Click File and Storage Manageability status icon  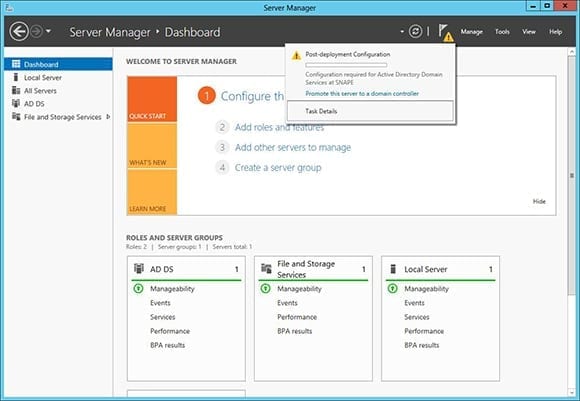266,288
